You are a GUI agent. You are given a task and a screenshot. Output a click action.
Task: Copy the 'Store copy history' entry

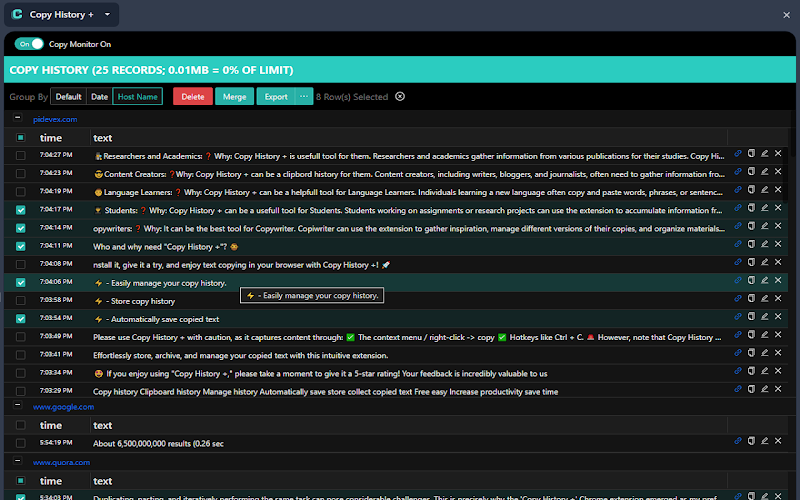(x=751, y=298)
